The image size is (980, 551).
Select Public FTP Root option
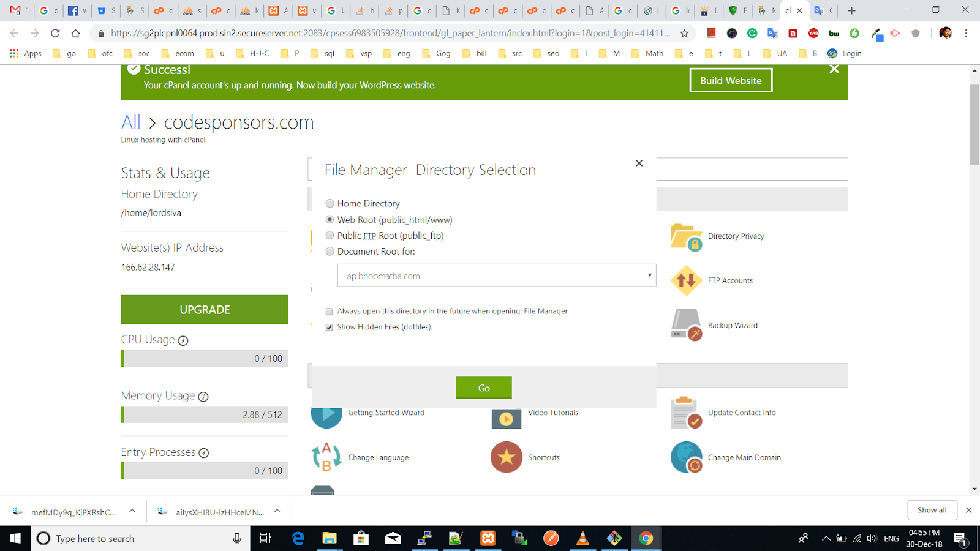330,235
